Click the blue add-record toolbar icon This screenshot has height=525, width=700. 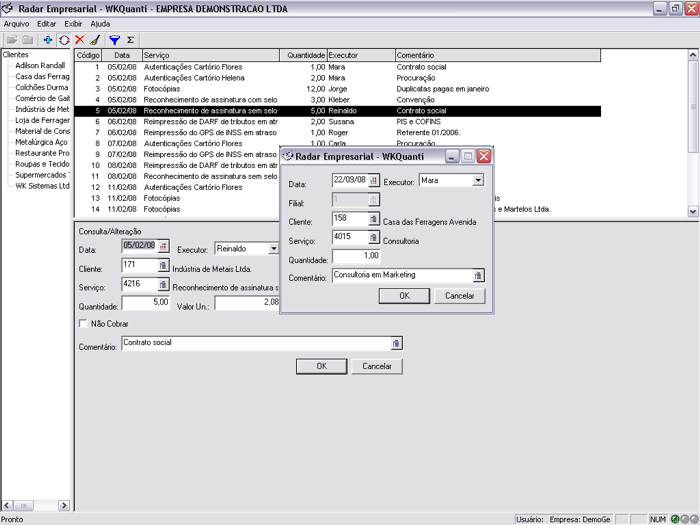click(48, 39)
